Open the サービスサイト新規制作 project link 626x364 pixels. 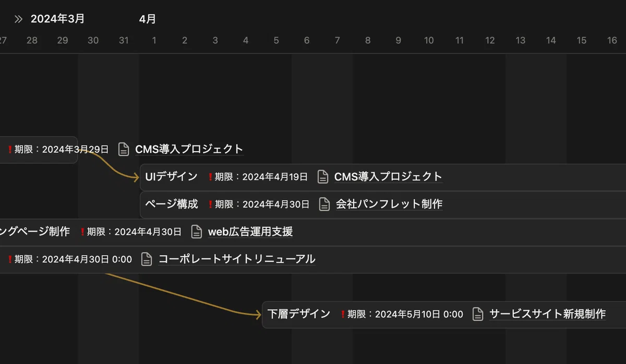548,314
